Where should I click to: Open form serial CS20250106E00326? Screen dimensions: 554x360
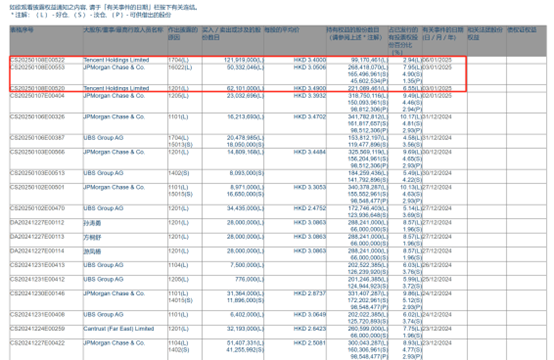point(37,117)
